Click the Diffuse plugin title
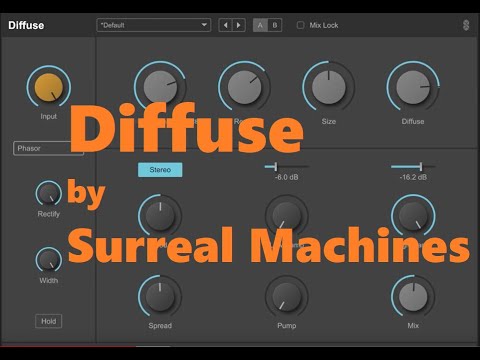Image resolution: width=480 pixels, height=360 pixels. [26, 25]
